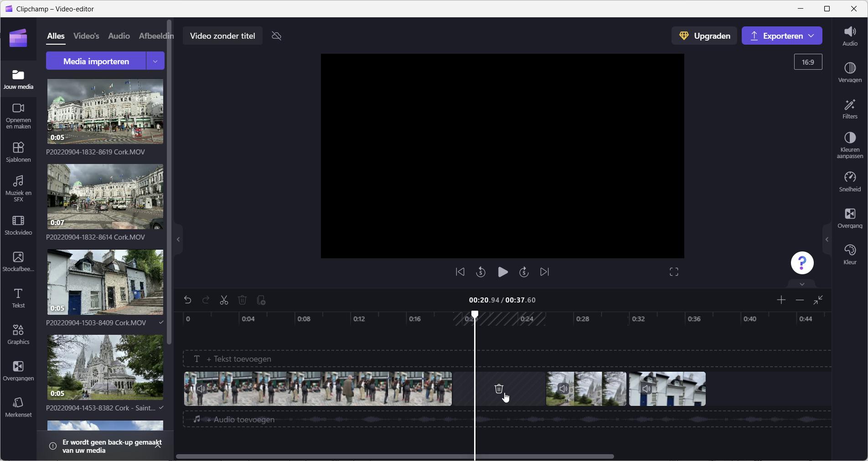Switch to the Video's tab

(86, 36)
